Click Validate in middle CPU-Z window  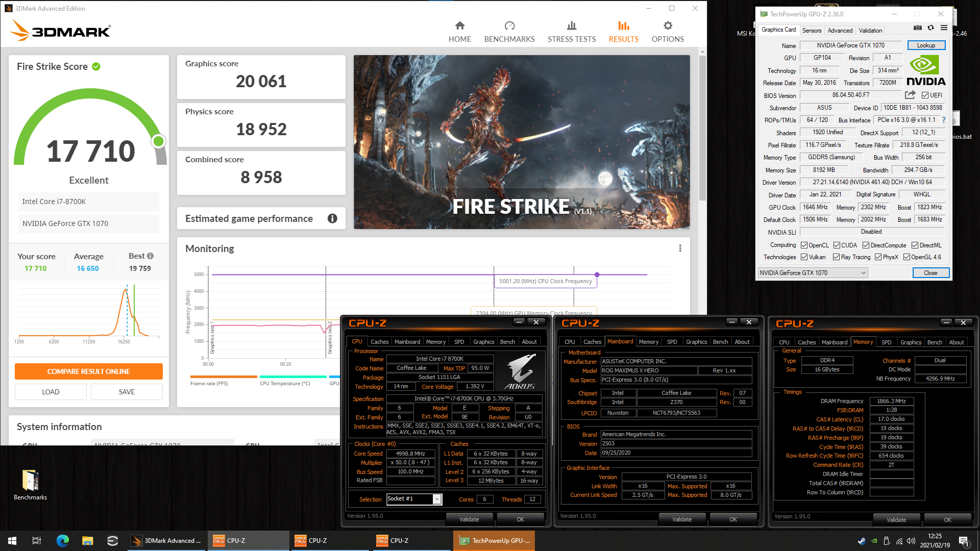tap(682, 519)
